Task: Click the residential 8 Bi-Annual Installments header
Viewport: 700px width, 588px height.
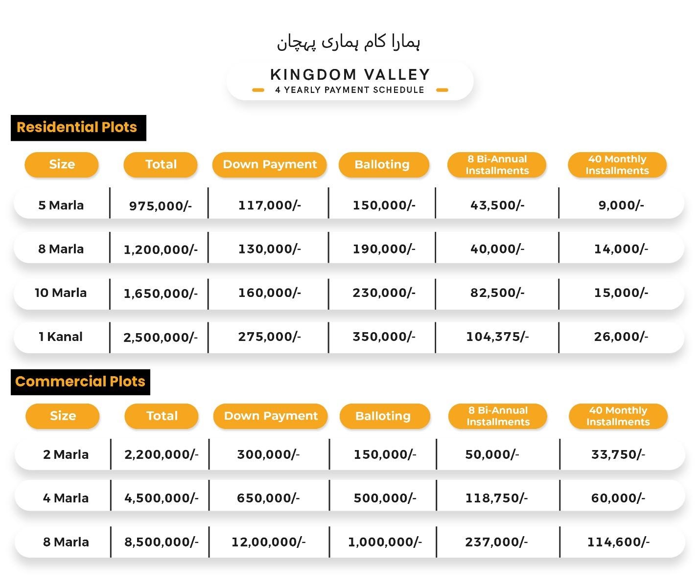Action: pos(497,165)
